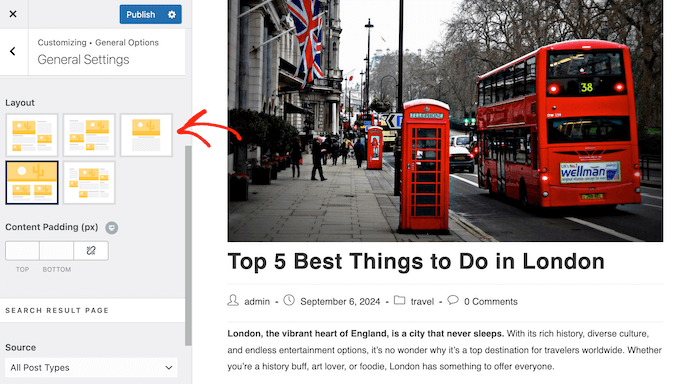Click the author person icon
680x384 pixels.
click(233, 300)
